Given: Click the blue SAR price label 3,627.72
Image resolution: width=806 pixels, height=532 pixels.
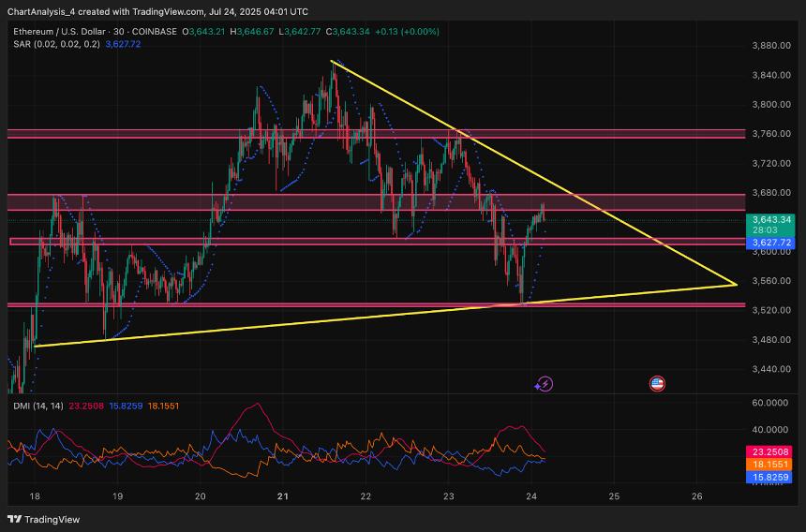Looking at the screenshot, I should [772, 243].
